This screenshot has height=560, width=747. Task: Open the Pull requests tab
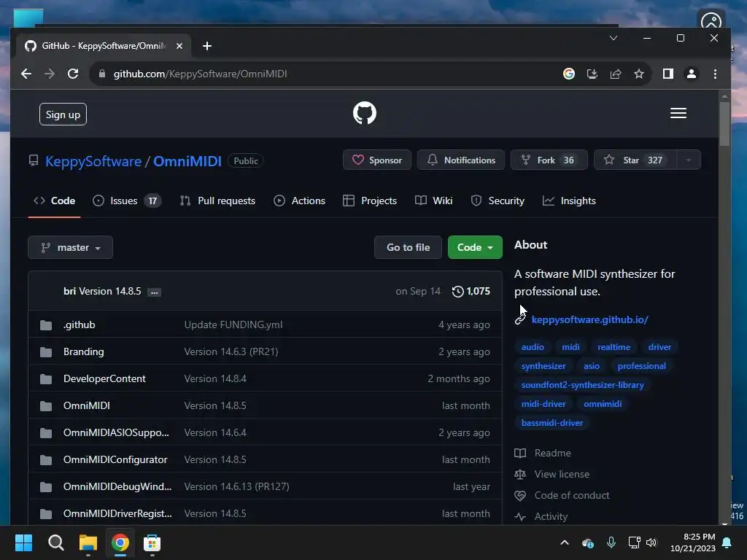[217, 201]
